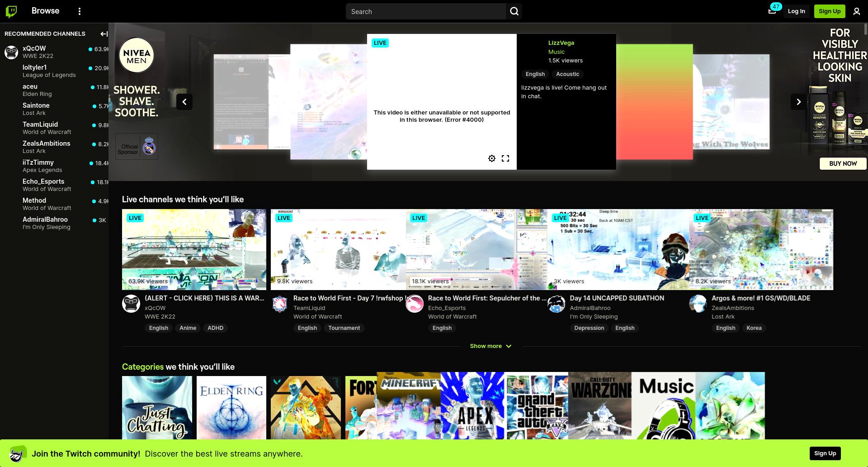Open the Twitch home logo
The height and width of the screenshot is (467, 868).
coord(11,11)
